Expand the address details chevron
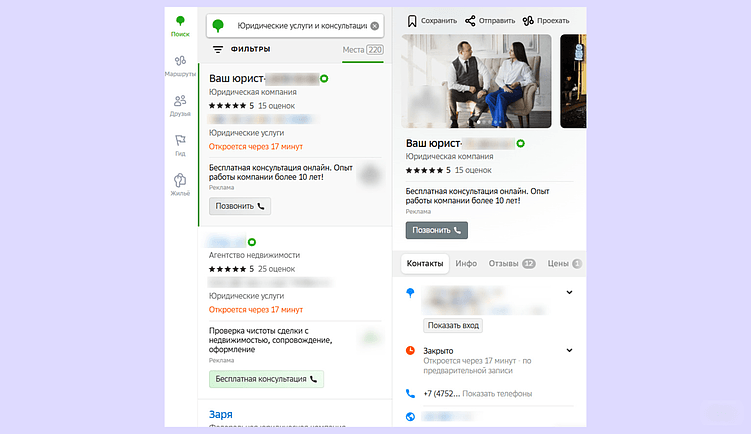This screenshot has height=434, width=751. 569,292
